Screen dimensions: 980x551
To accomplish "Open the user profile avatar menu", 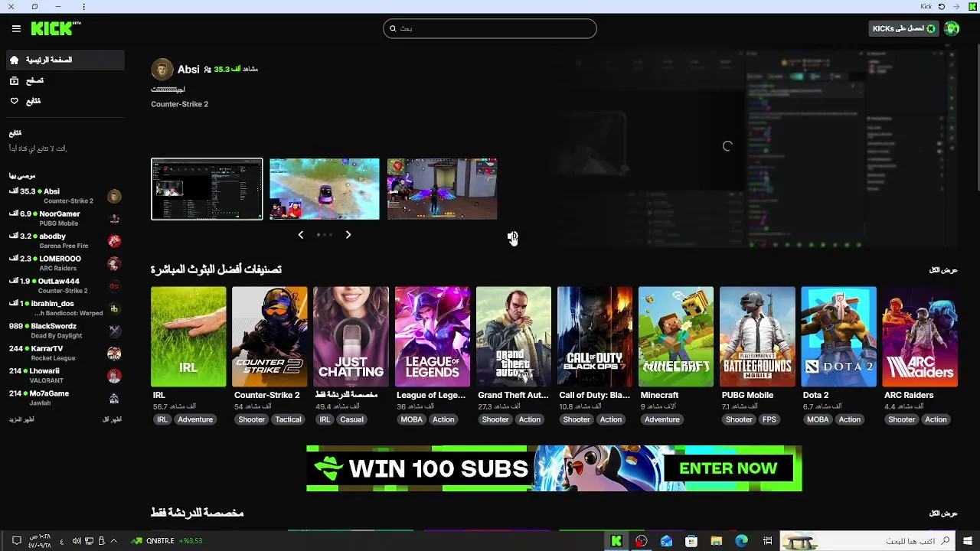I will (952, 28).
